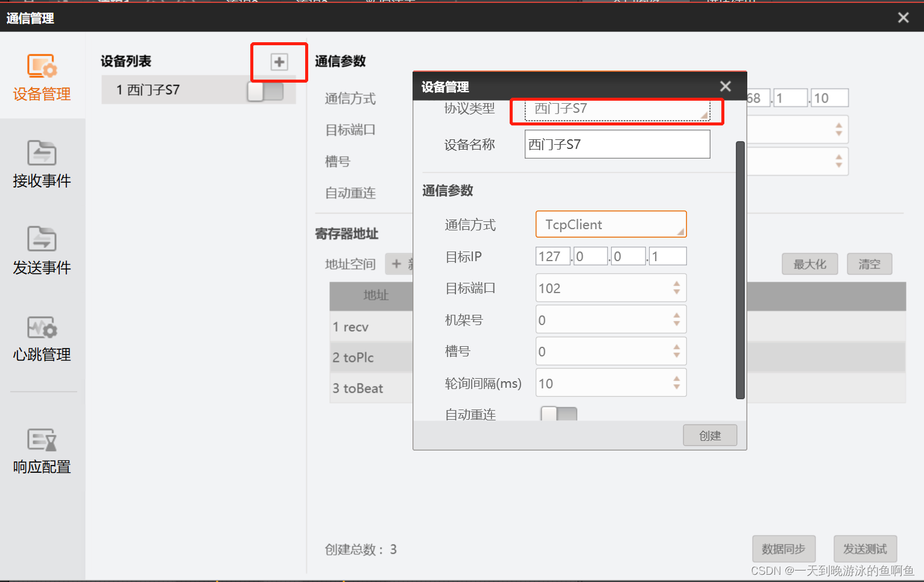Click the device dialog's vertical scrollbar
Image resolution: width=924 pixels, height=582 pixels.
[740, 270]
